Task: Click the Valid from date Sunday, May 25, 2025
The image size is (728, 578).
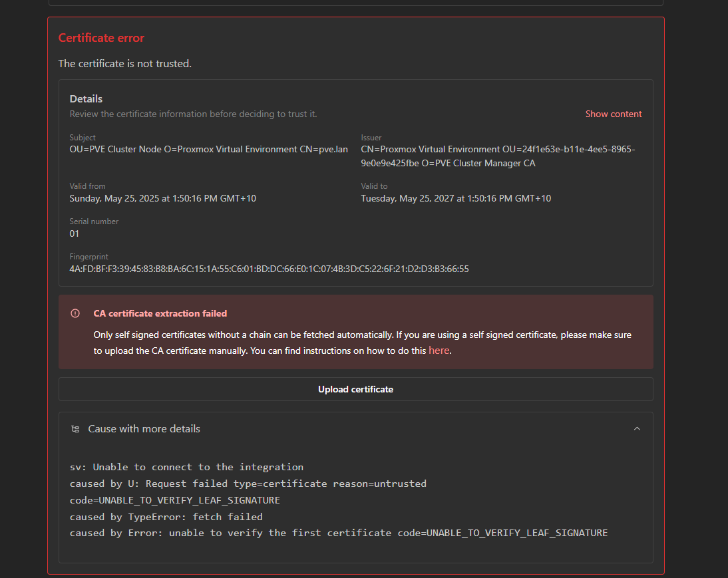Action: click(163, 199)
